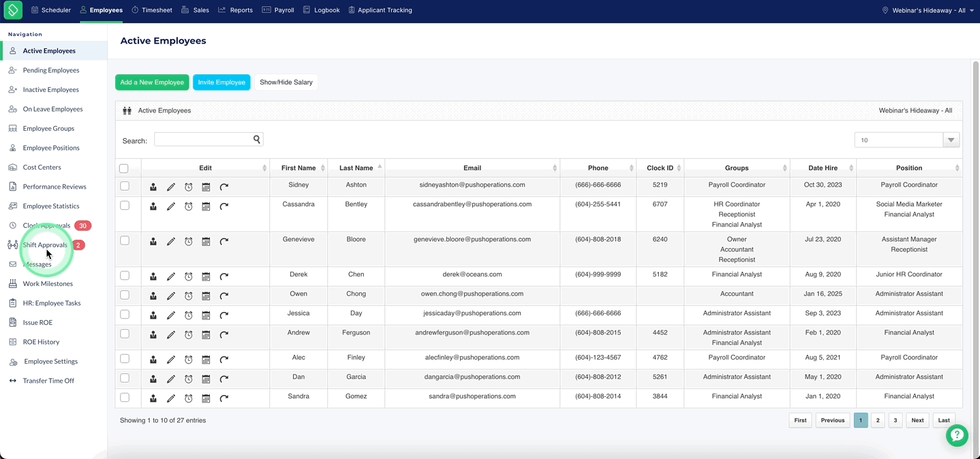This screenshot has width=980, height=459.
Task: Click the Work Milestones sidebar icon
Action: (x=13, y=283)
